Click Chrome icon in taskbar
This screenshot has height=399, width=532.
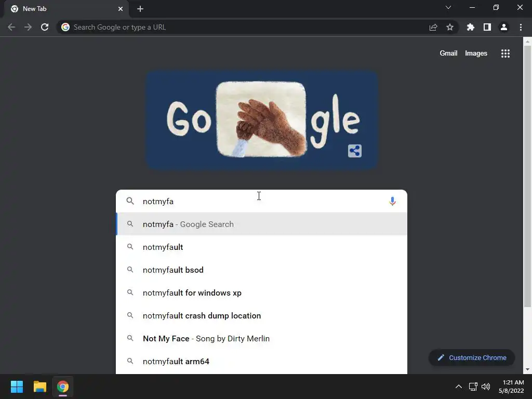(x=63, y=387)
